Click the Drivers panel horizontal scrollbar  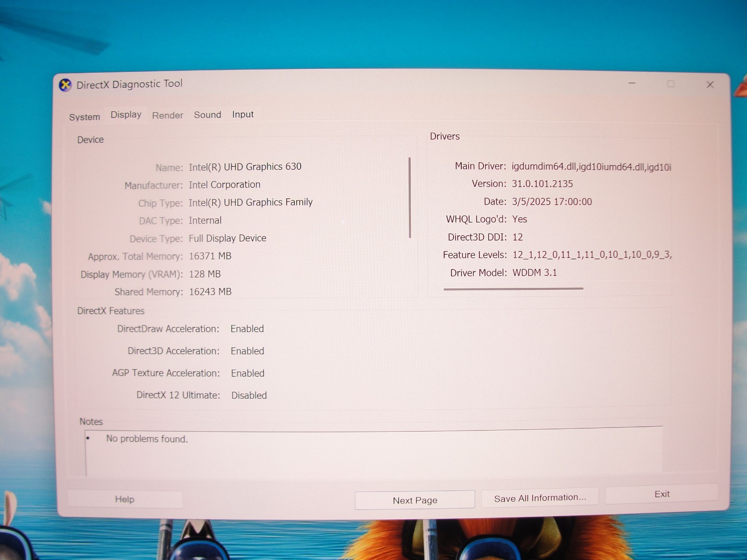click(x=513, y=289)
